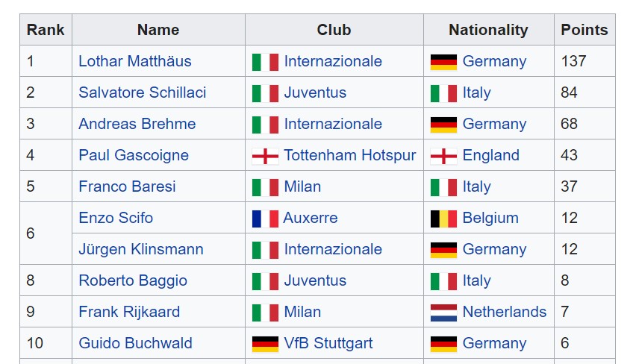Open the Paul Gascoigne page link
Viewport: 636px width, 364px height.
coord(134,155)
